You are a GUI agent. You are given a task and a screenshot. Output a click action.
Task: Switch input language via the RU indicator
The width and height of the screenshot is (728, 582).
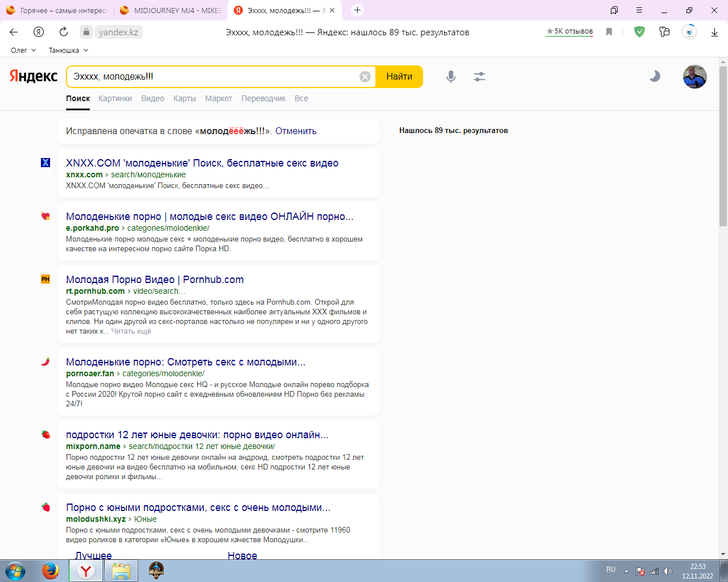[x=611, y=569]
